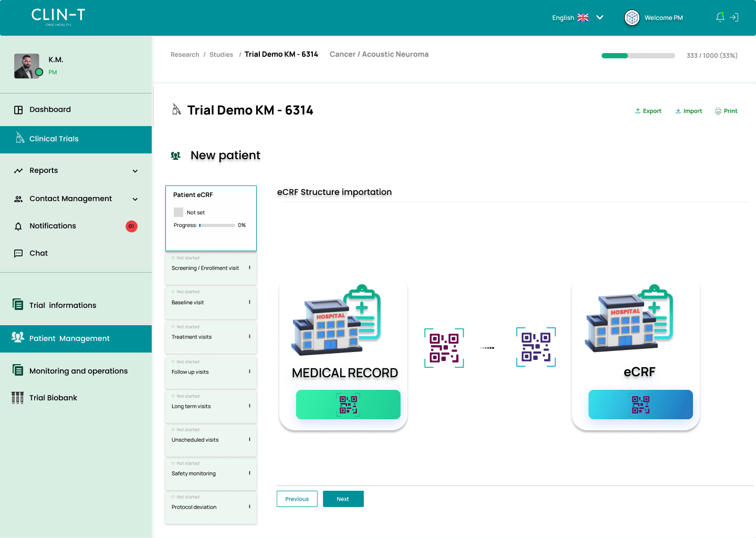The image size is (756, 538).
Task: Click the Trial informations document icon
Action: click(x=18, y=305)
